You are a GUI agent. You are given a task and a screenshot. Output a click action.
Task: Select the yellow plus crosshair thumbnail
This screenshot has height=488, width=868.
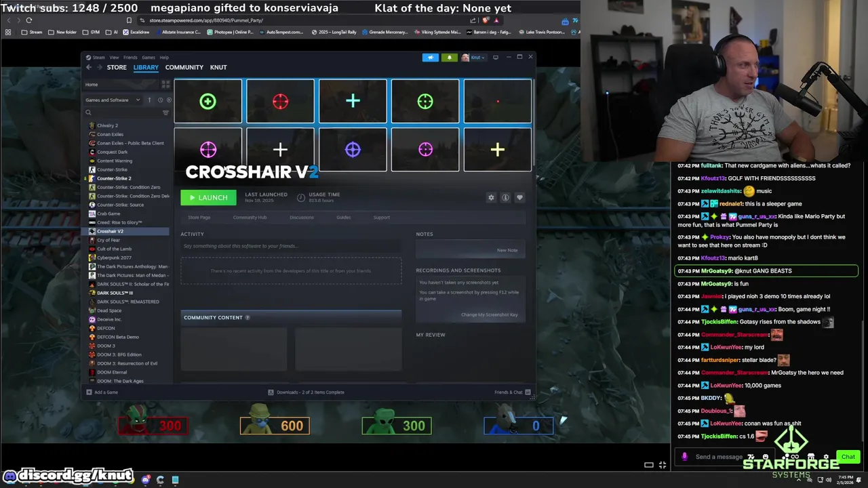pyautogui.click(x=497, y=150)
